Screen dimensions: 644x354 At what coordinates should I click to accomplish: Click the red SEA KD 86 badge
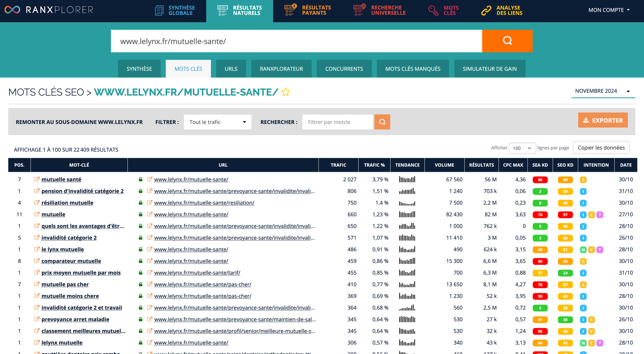[x=540, y=180]
